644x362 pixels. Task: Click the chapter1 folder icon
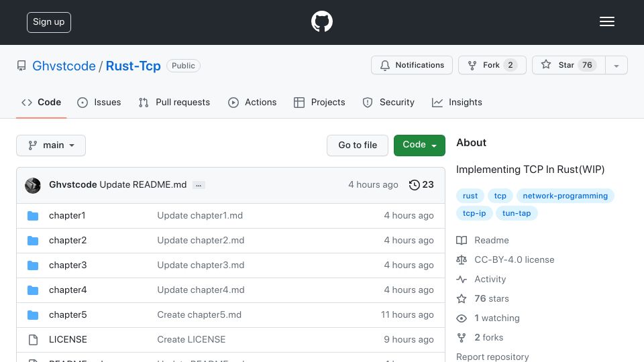click(33, 216)
